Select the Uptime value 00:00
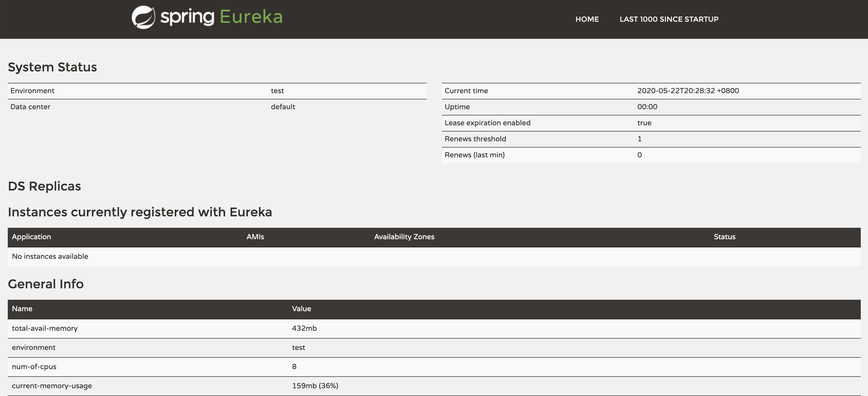Image resolution: width=868 pixels, height=396 pixels. tap(647, 107)
